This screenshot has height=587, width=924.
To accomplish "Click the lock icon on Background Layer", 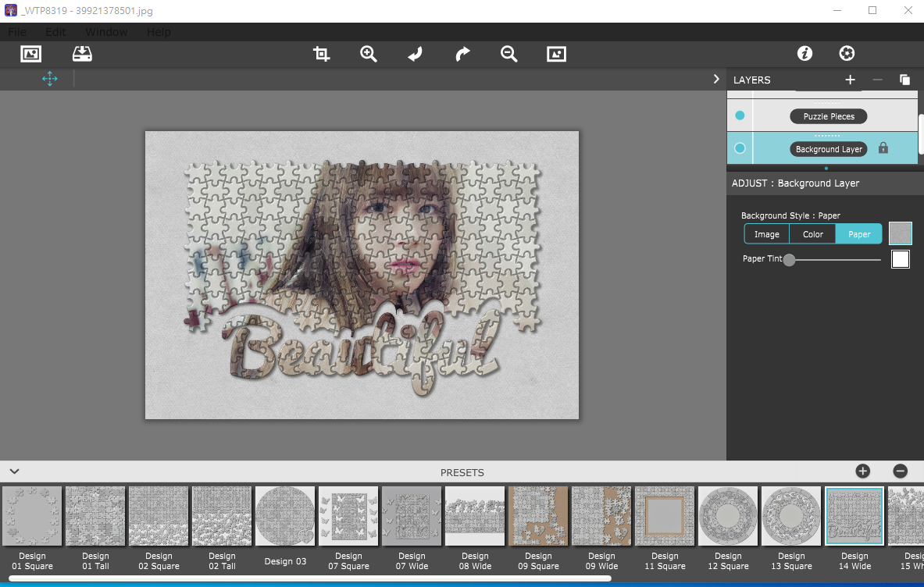I will tap(883, 148).
